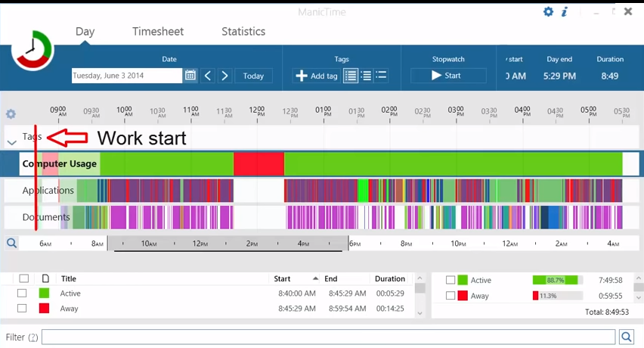Click the ManicTime clock logo
The height and width of the screenshot is (348, 644).
[33, 50]
